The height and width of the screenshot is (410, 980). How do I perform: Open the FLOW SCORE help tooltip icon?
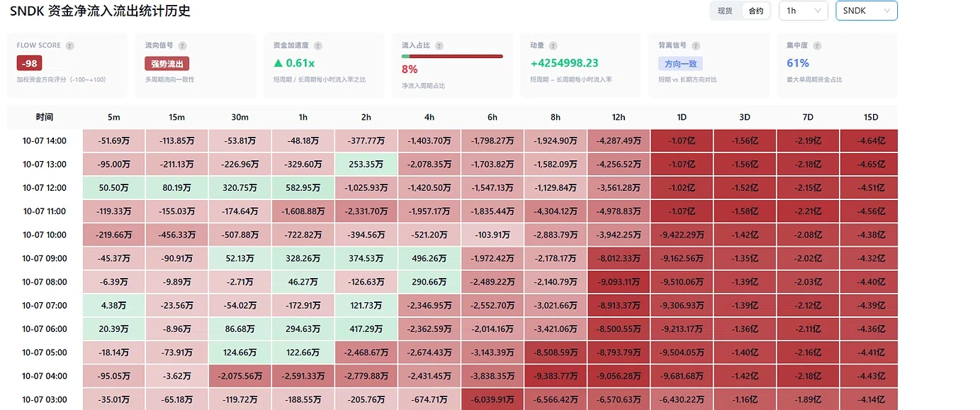pos(69,45)
